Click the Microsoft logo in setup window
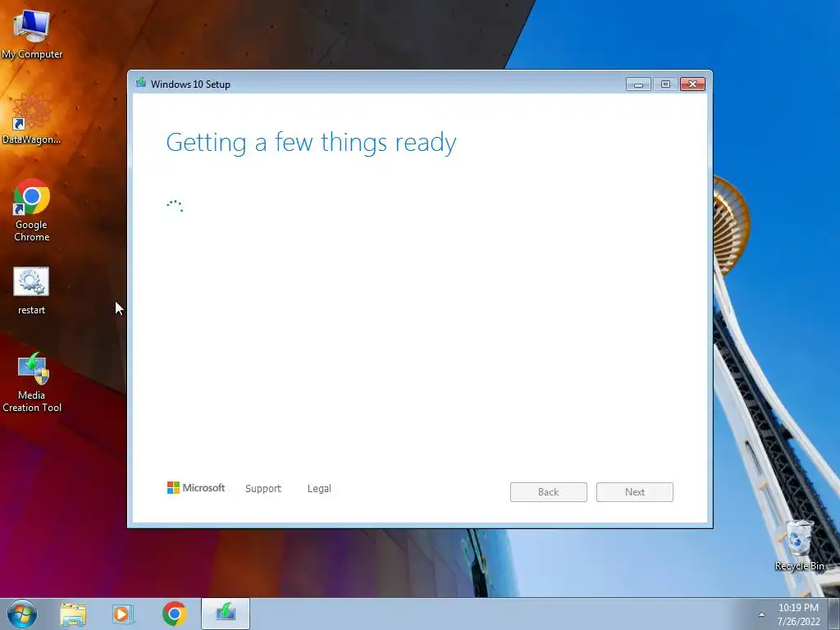The width and height of the screenshot is (840, 630). pos(195,487)
